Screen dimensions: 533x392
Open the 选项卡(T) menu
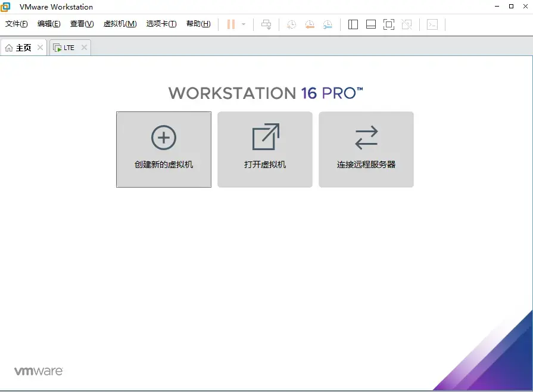[161, 24]
